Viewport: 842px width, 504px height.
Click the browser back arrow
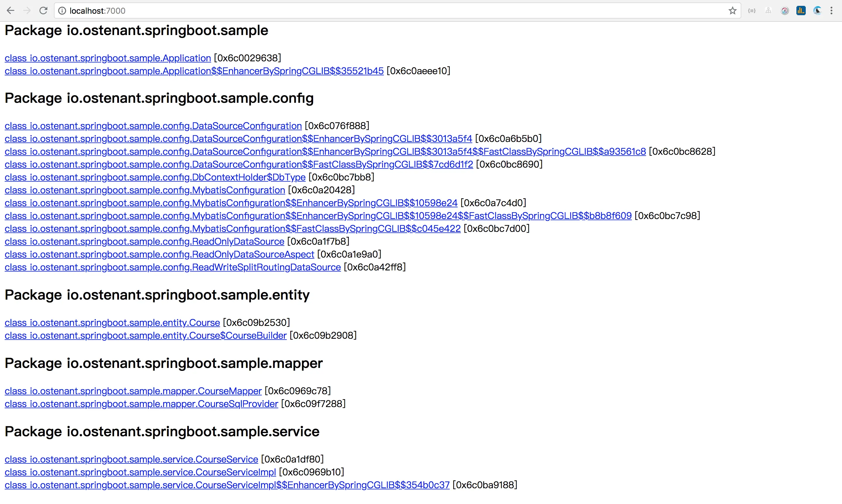click(11, 11)
